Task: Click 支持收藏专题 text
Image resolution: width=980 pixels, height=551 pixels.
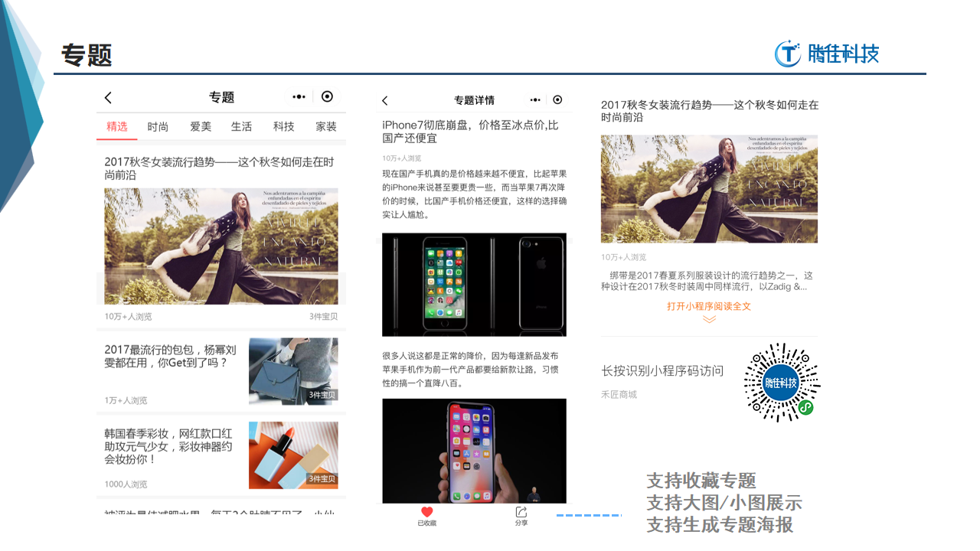Action: point(701,481)
